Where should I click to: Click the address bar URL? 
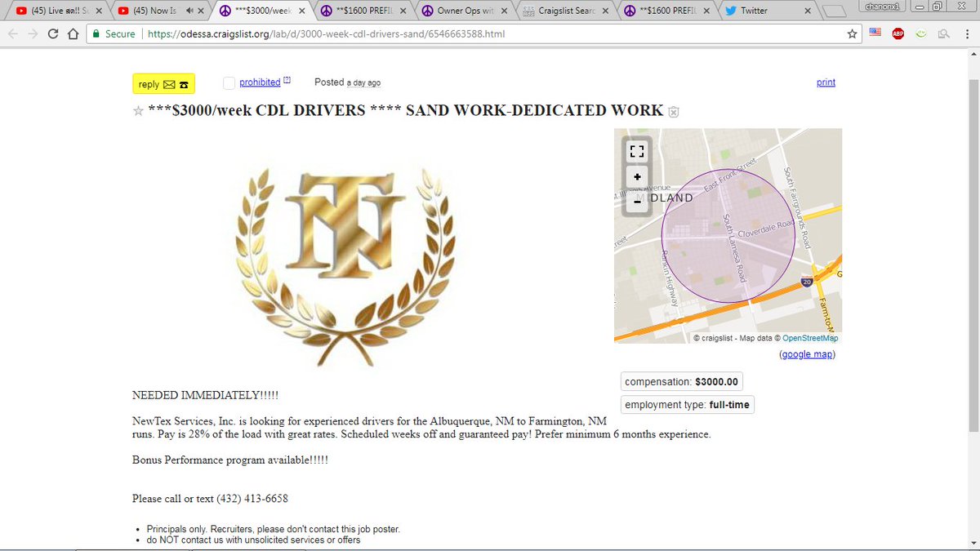click(326, 34)
